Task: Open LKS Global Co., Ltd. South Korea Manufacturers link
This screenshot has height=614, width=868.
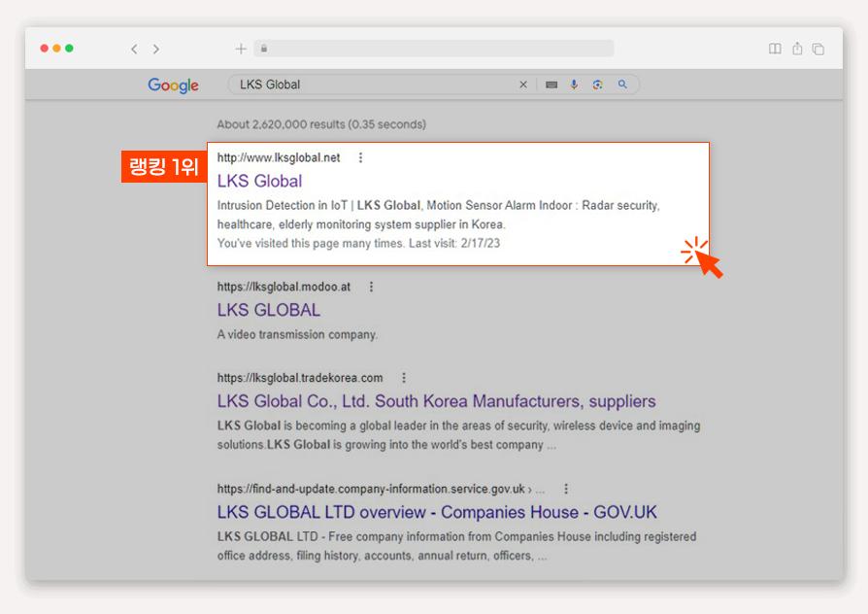Action: tap(436, 401)
